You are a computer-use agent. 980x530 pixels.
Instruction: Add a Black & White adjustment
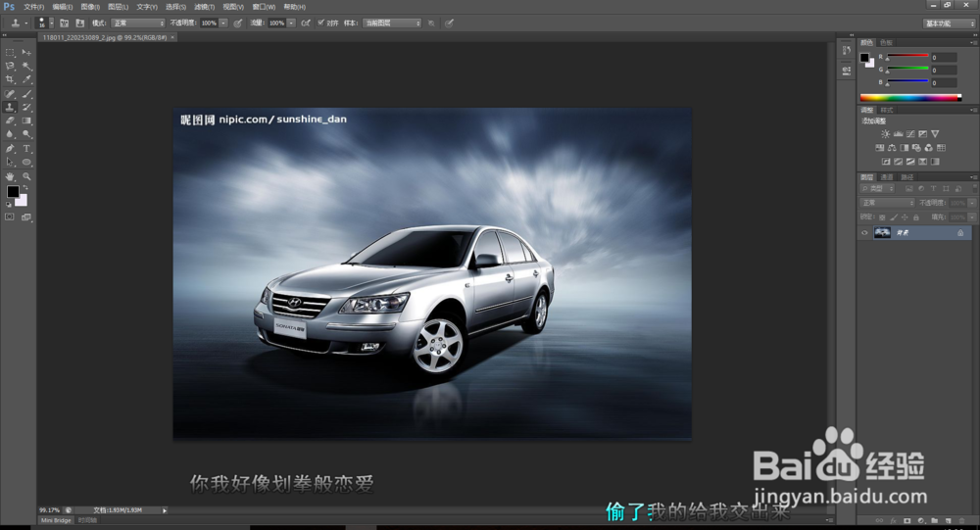pyautogui.click(x=904, y=148)
